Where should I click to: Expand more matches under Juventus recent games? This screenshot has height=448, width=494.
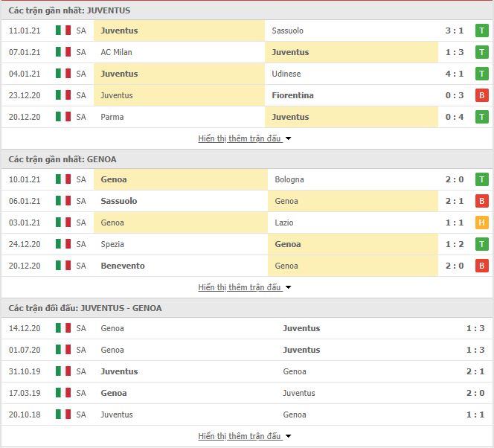click(x=244, y=138)
